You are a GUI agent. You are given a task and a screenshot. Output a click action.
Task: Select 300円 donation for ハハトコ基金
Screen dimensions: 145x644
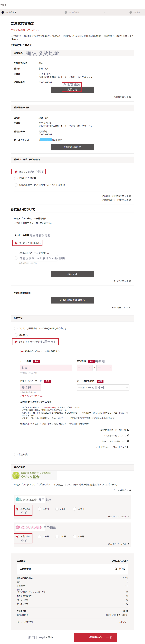click(57, 509)
